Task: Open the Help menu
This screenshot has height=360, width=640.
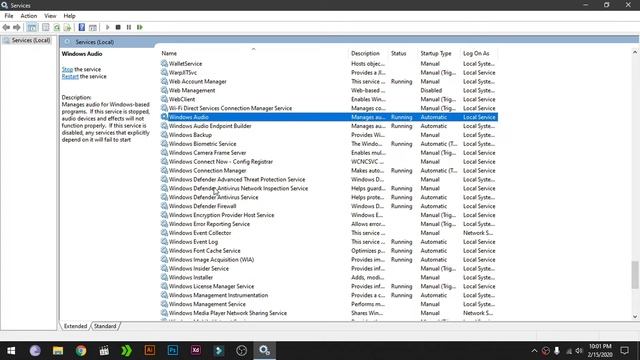Action: (x=69, y=16)
